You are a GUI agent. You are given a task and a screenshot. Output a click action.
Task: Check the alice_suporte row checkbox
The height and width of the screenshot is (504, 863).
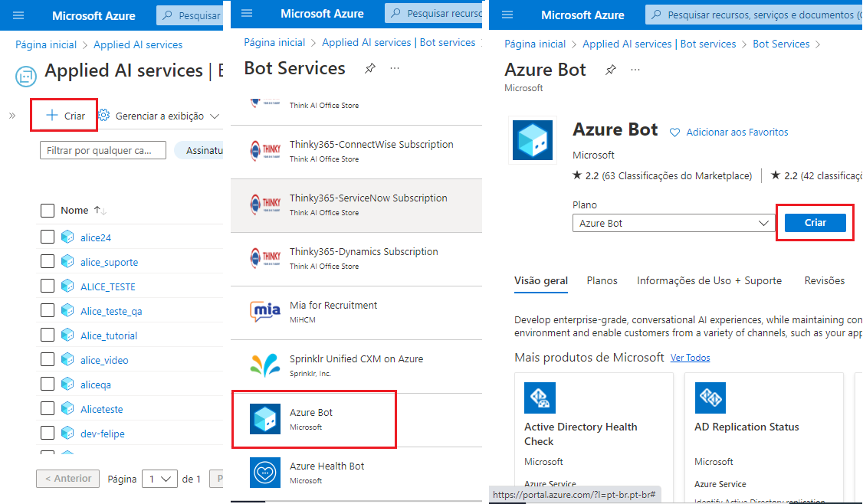48,261
